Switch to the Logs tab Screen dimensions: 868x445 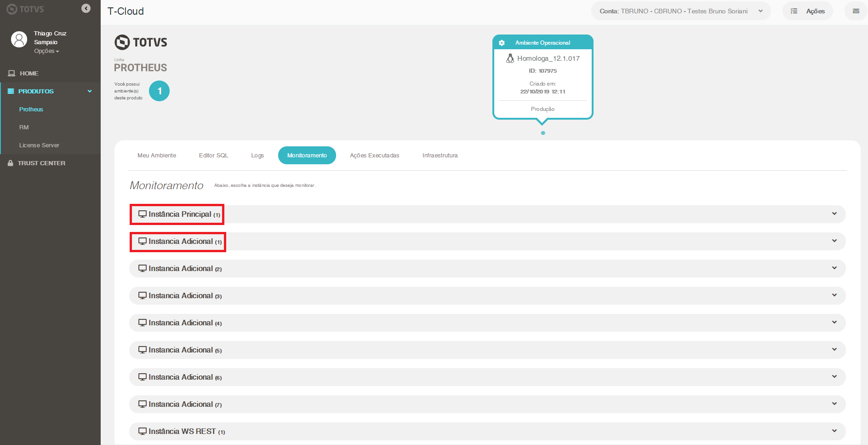(257, 156)
